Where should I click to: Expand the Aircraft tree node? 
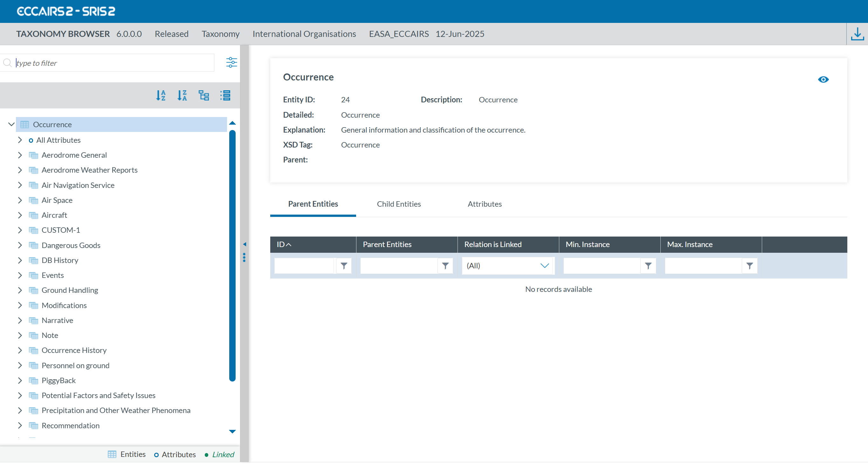pyautogui.click(x=20, y=215)
